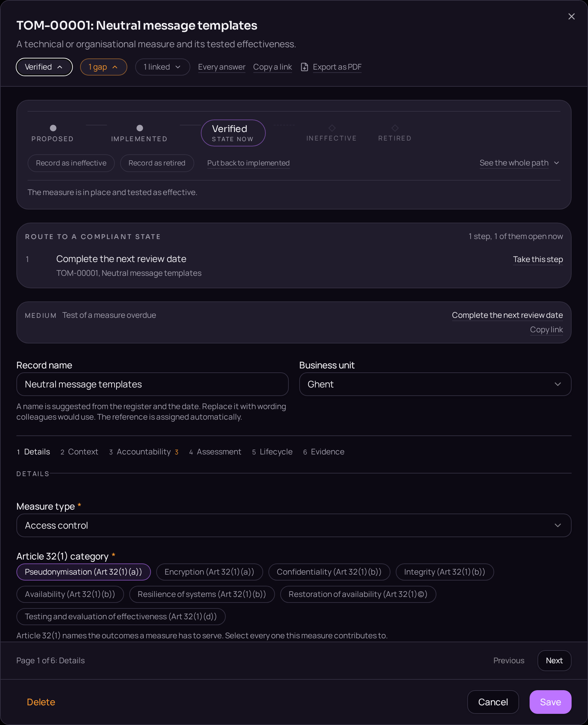
Task: Click the Proposed state dot marker
Action: (x=53, y=128)
